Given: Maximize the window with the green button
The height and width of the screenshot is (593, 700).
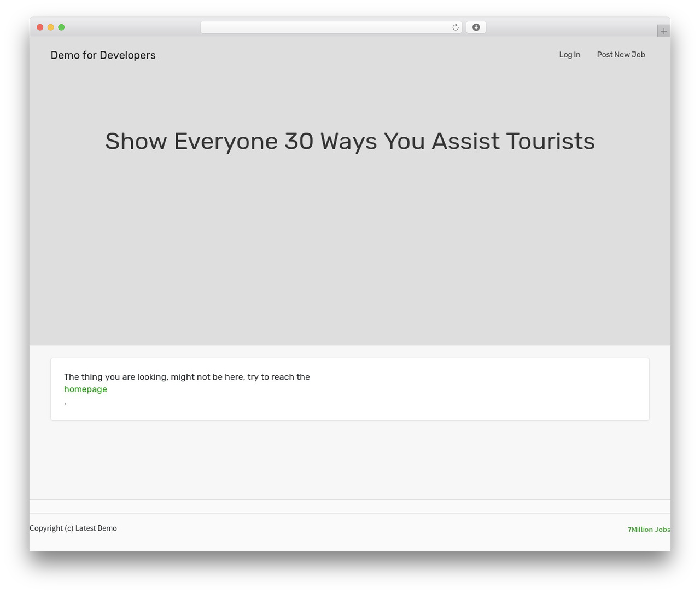Looking at the screenshot, I should (x=61, y=27).
